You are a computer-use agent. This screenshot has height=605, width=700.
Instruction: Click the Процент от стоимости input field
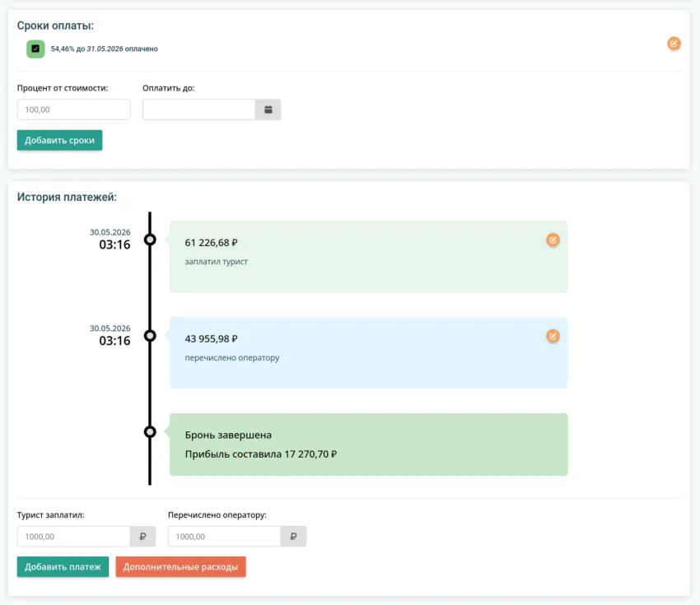click(73, 109)
